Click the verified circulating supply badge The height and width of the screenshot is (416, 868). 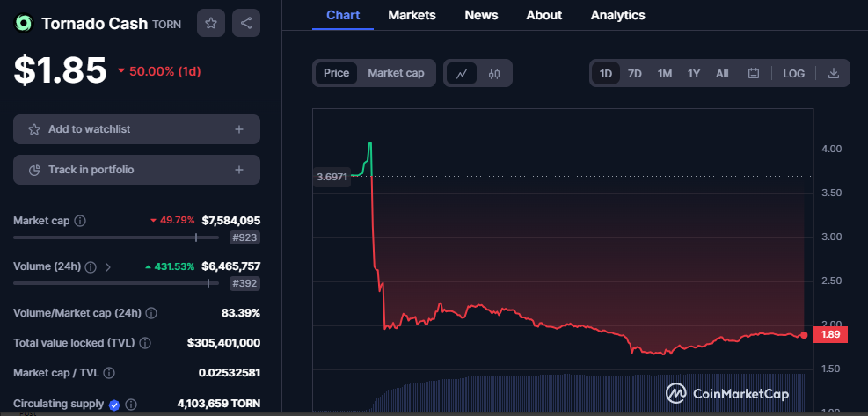pos(114,405)
